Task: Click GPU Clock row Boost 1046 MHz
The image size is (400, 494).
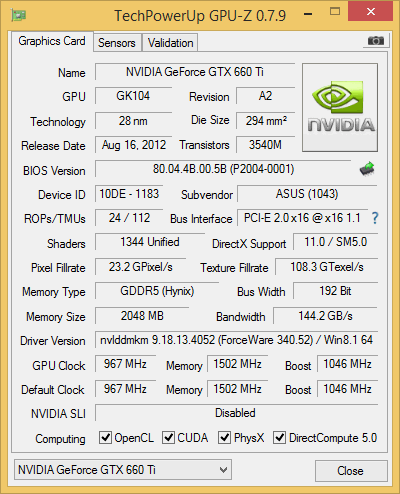Action: click(347, 364)
